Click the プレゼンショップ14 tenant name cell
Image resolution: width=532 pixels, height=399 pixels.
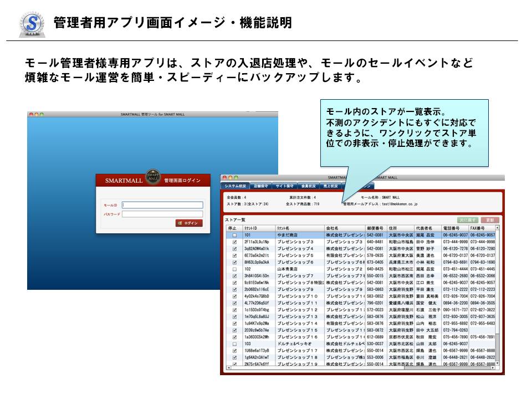click(x=299, y=323)
